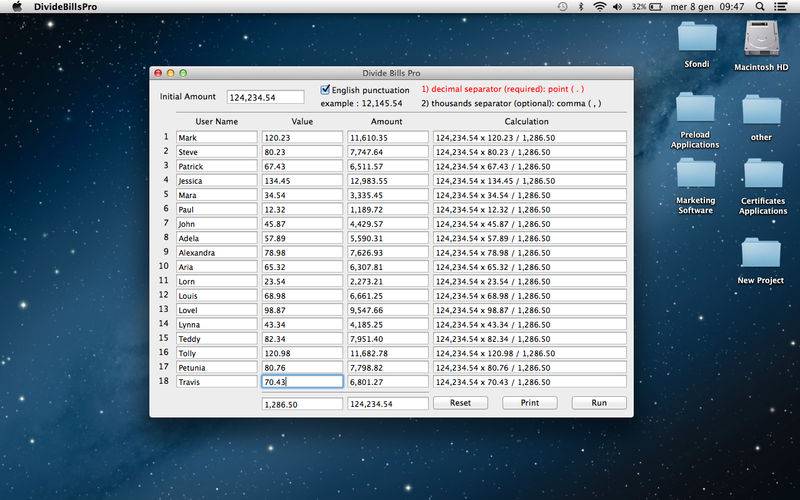Click the Paul user name field

pyautogui.click(x=217, y=209)
